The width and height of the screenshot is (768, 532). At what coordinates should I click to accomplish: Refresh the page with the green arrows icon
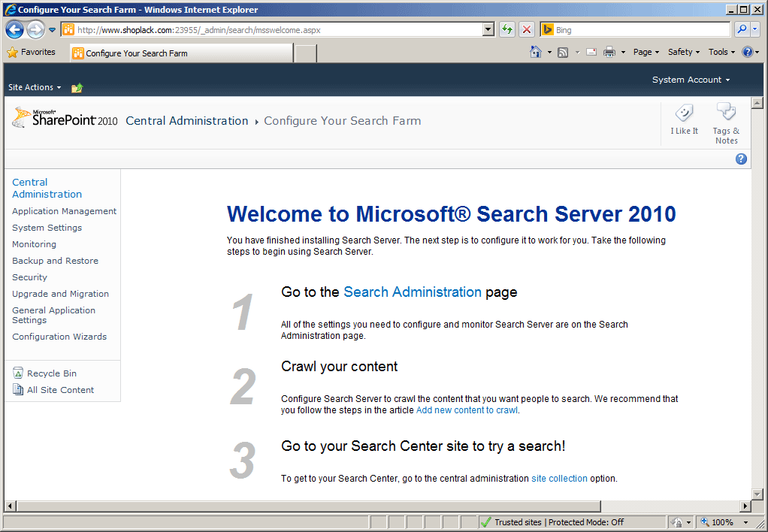pyautogui.click(x=507, y=30)
